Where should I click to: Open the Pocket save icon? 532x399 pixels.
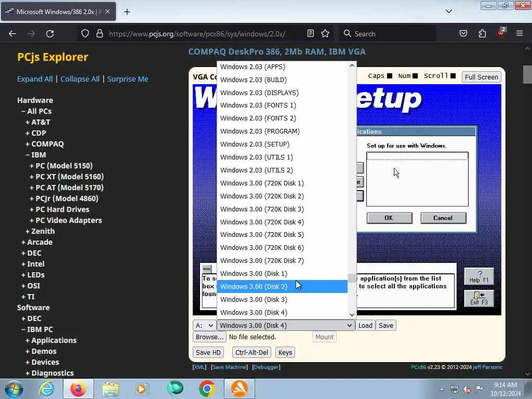[463, 34]
